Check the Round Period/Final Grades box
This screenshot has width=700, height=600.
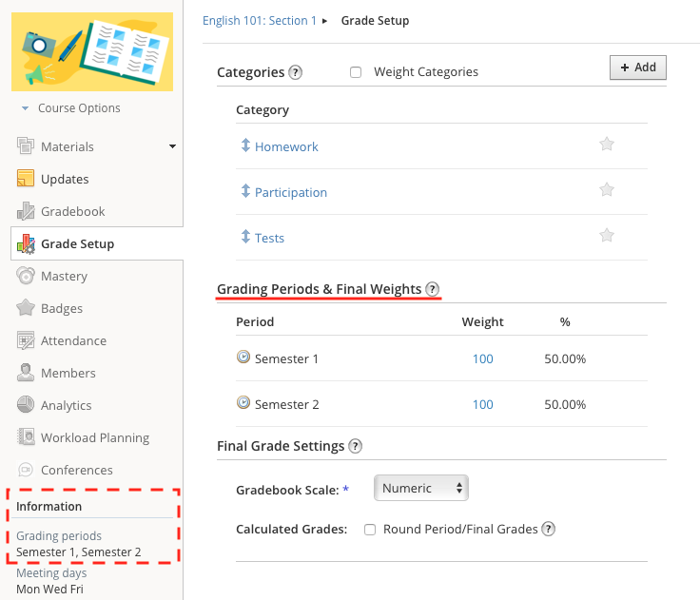point(371,530)
